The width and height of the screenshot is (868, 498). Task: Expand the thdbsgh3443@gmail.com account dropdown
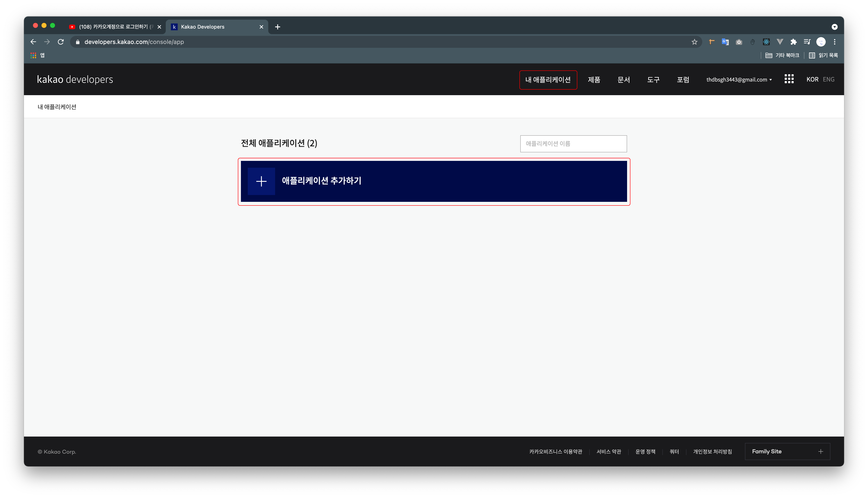pyautogui.click(x=739, y=80)
